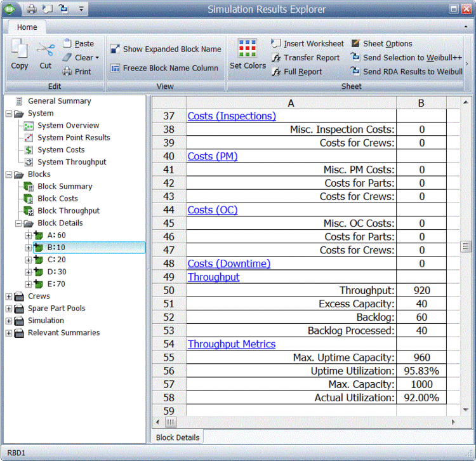The height and width of the screenshot is (461, 476).
Task: Select the D: 30 tree item
Action: [56, 272]
